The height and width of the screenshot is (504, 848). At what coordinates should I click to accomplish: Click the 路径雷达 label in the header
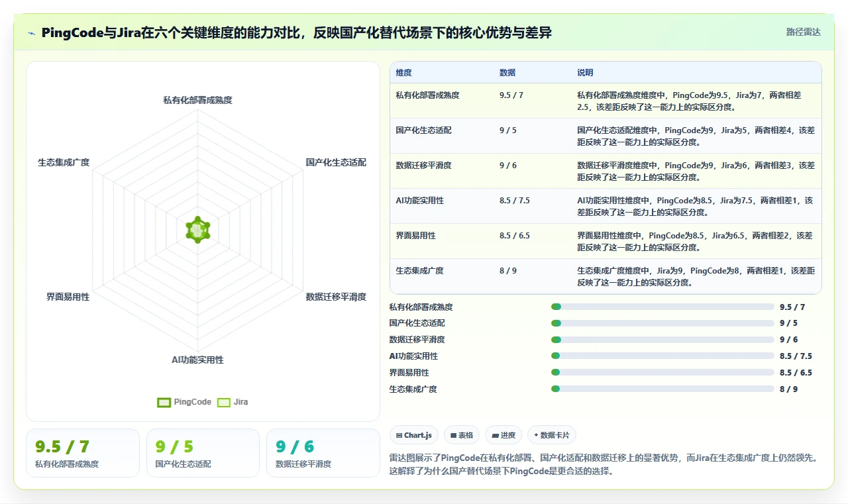click(x=803, y=32)
